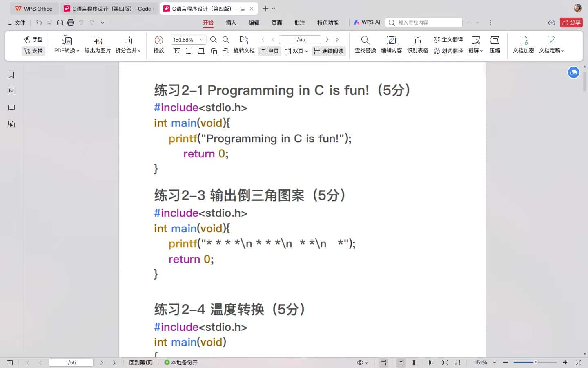Click the 播放 play slideshow icon
The height and width of the screenshot is (368, 588).
(x=159, y=40)
